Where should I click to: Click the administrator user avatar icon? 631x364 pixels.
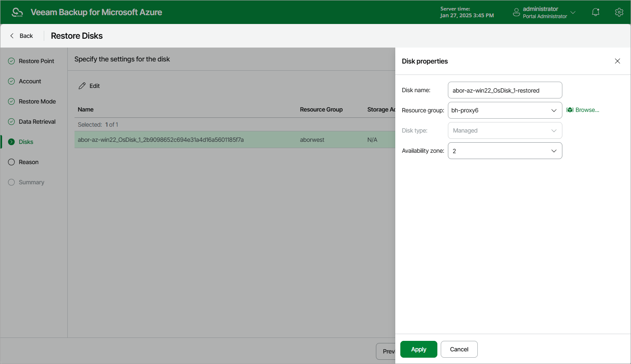point(517,13)
